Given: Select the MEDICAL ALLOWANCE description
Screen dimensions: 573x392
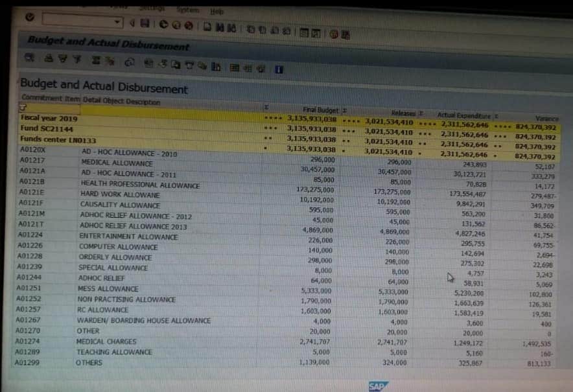Looking at the screenshot, I should click(x=117, y=163).
